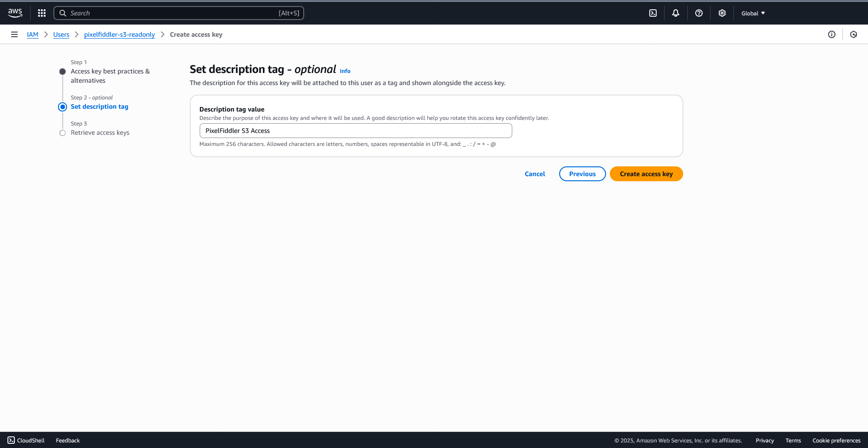Viewport: 868px width, 448px height.
Task: Expand the Global region dropdown
Action: tap(753, 13)
